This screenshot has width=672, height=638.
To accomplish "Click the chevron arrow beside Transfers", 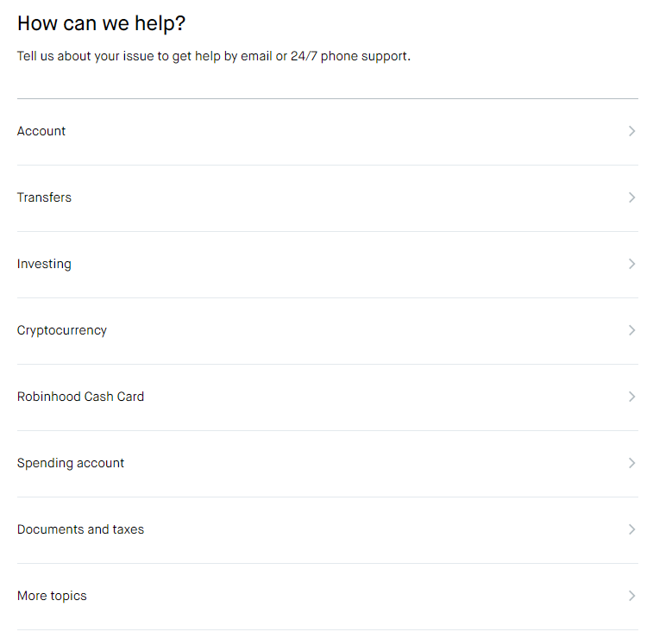I will (x=631, y=197).
